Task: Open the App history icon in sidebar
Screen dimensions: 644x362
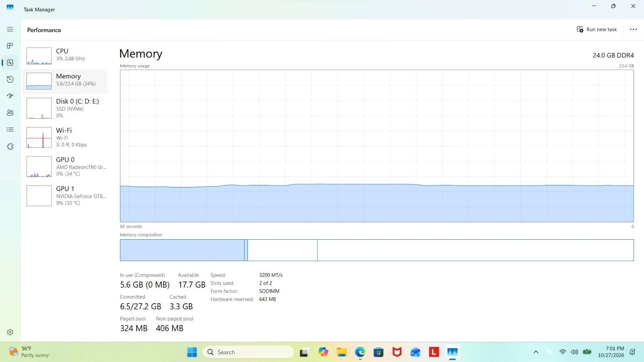Action: pos(10,80)
